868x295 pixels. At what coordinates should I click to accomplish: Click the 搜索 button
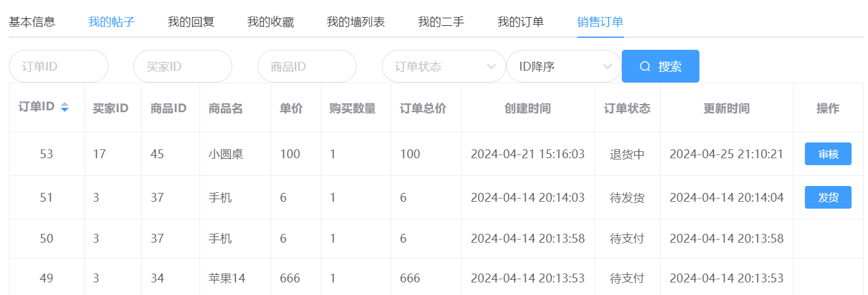coord(660,66)
